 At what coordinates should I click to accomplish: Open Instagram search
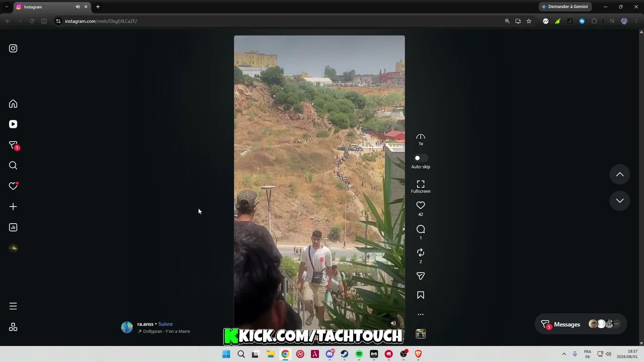point(13,165)
